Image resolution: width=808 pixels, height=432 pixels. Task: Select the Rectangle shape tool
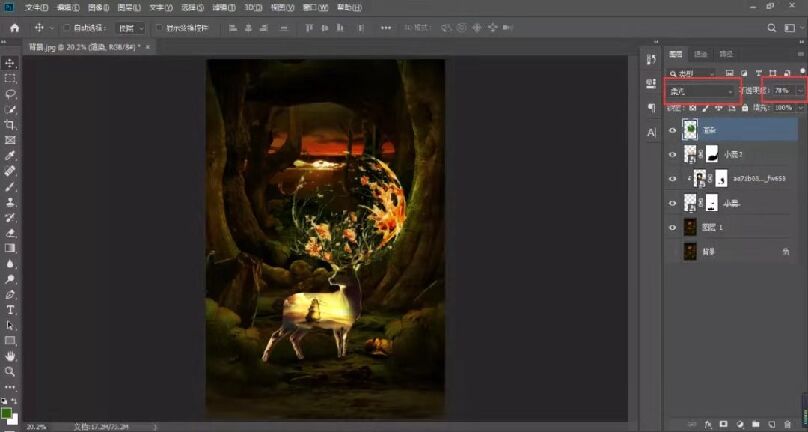pyautogui.click(x=10, y=341)
